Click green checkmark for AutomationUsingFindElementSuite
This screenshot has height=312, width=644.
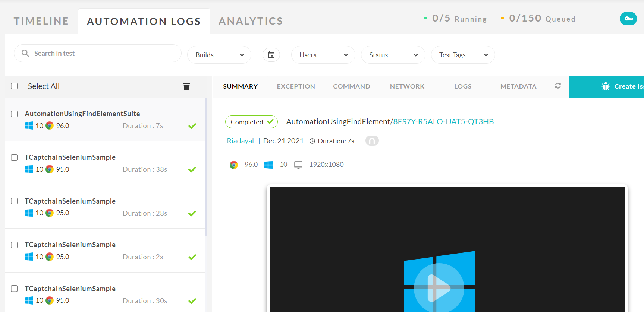pos(192,126)
